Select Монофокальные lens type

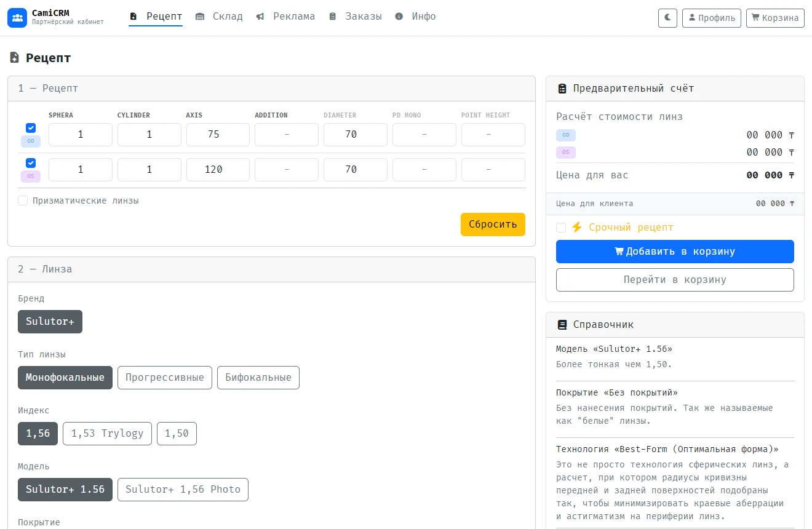pos(65,378)
